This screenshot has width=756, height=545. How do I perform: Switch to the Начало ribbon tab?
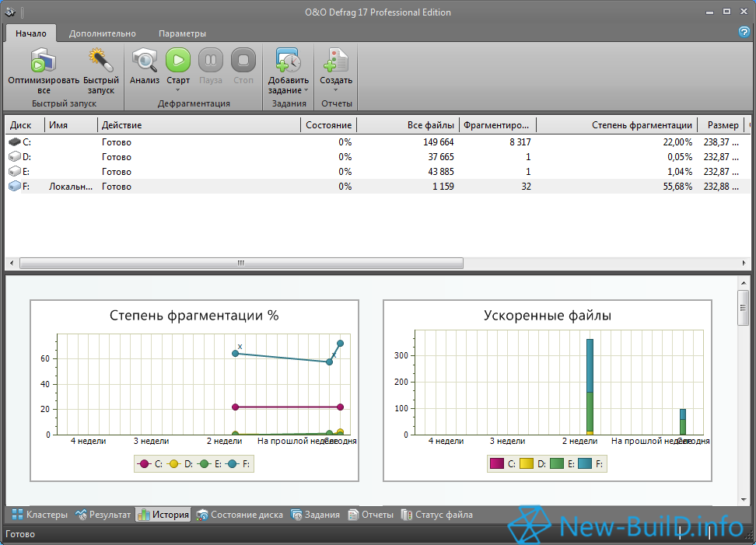pos(31,33)
